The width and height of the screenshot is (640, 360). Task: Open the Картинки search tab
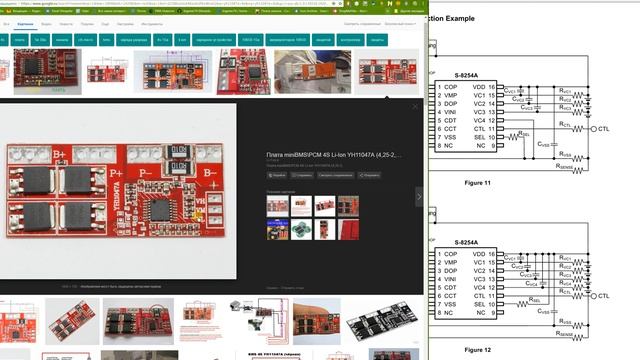(x=25, y=24)
